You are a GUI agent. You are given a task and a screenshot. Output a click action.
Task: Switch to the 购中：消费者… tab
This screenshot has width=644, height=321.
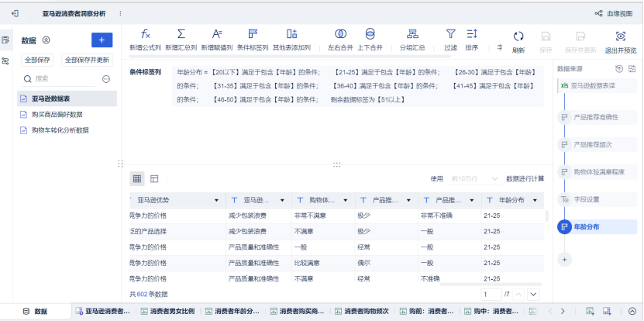tap(491, 311)
